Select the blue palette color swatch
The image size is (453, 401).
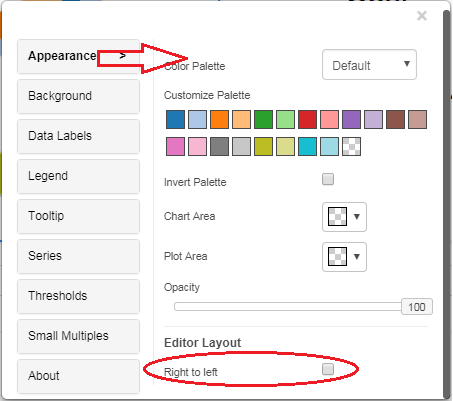[x=175, y=120]
